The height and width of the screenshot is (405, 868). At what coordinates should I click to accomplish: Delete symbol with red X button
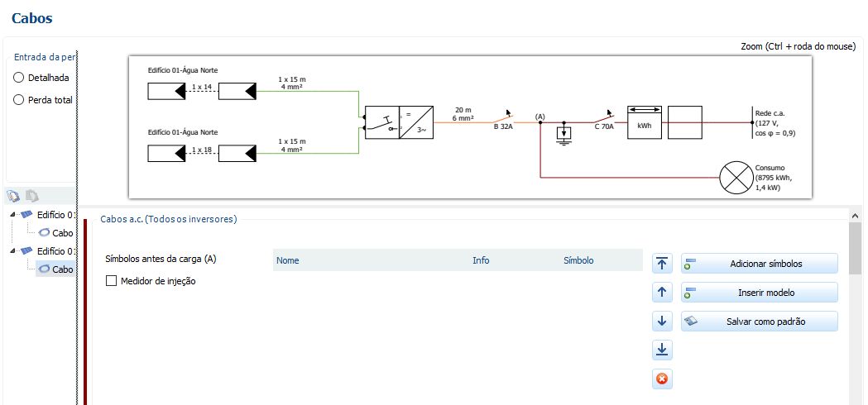click(x=661, y=379)
